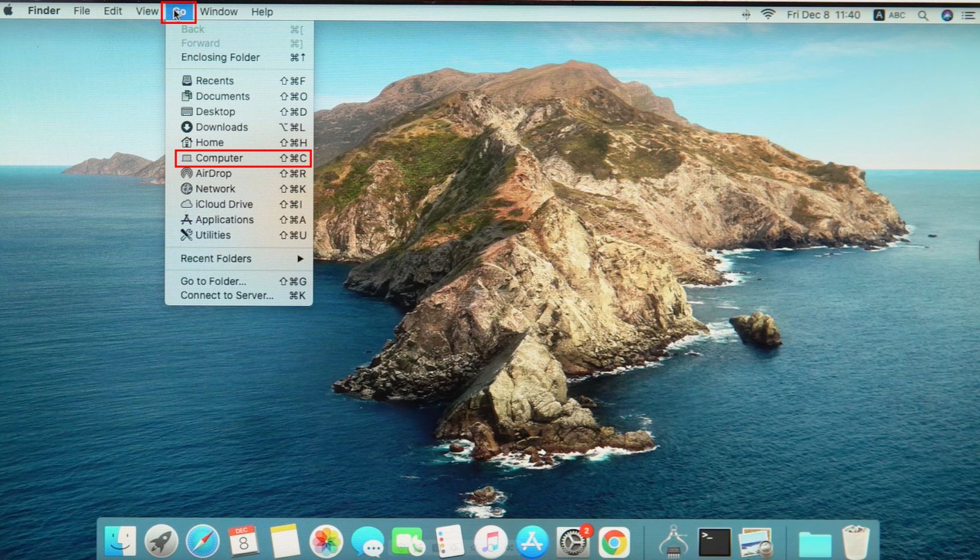This screenshot has width=980, height=560.
Task: Open Messages from the Dock
Action: 367,542
